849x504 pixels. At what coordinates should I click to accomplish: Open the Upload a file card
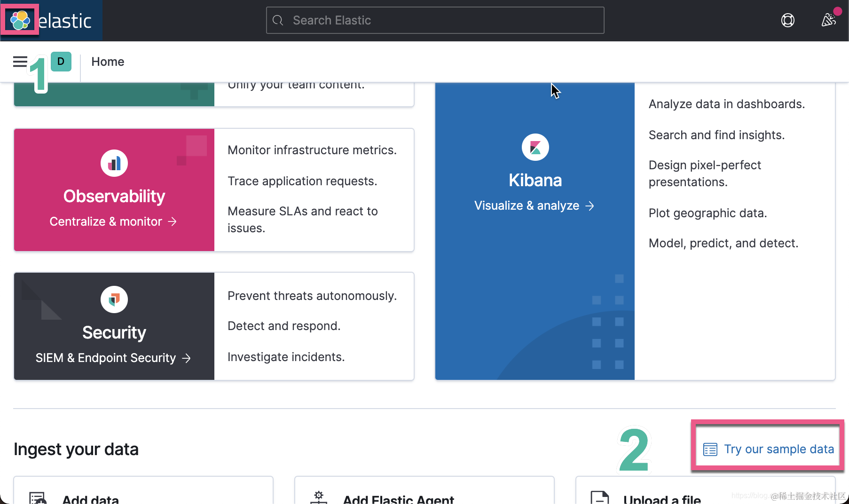tap(706, 490)
